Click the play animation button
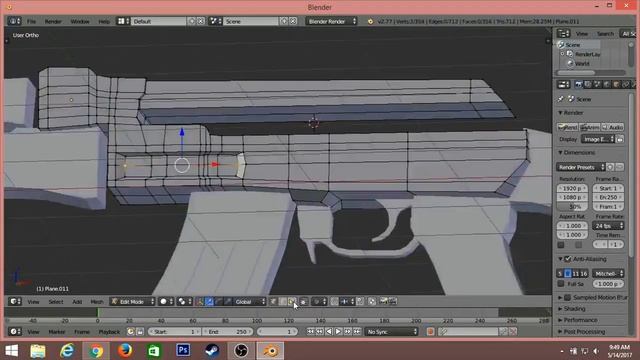Screen dimensions: 640x360 coord(338,332)
